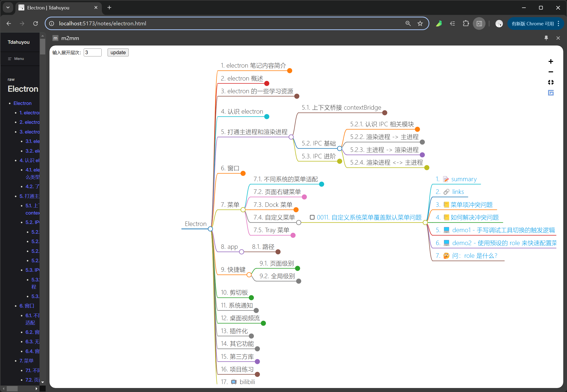Bookmark this page with star icon

tap(420, 24)
